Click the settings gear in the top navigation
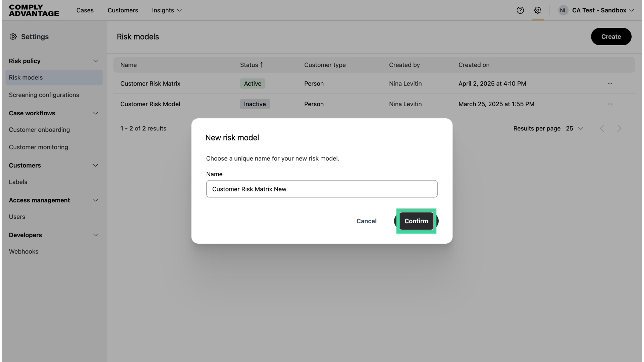 click(538, 10)
